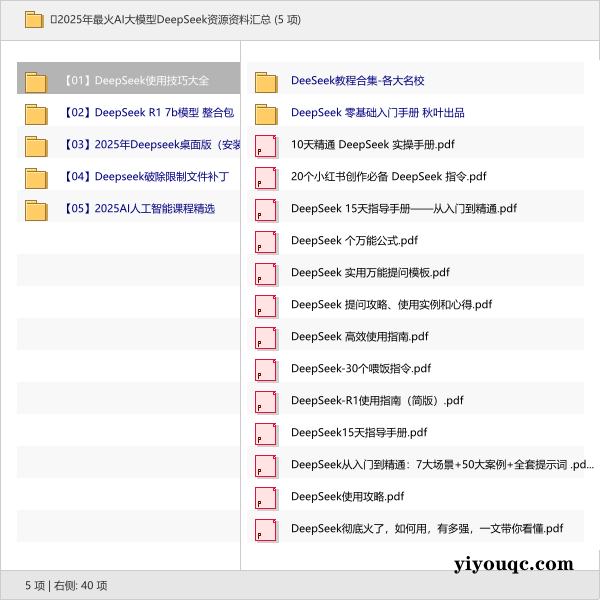Click PDF icon for 10天精通 DeepSeek 实操手册
Viewport: 600px width, 600px height.
point(266,145)
